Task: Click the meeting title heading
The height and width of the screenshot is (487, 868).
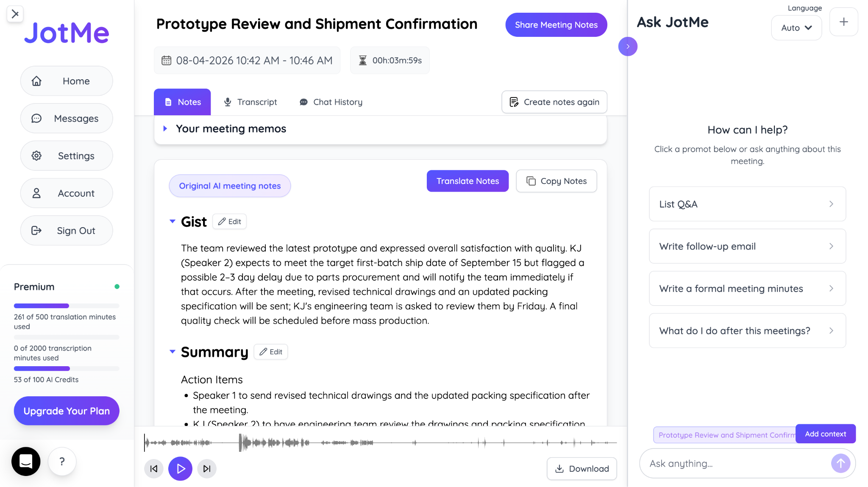Action: pyautogui.click(x=317, y=24)
